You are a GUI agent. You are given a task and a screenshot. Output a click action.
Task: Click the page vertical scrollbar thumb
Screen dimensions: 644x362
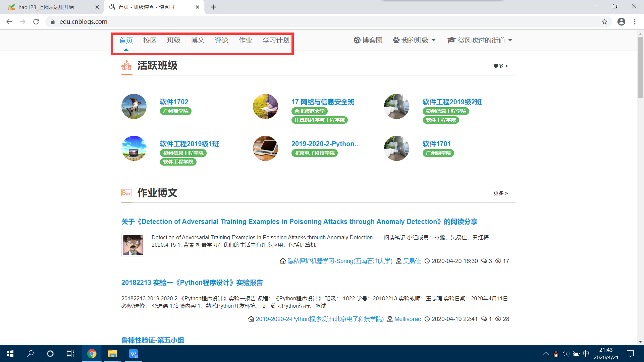pyautogui.click(x=640, y=67)
